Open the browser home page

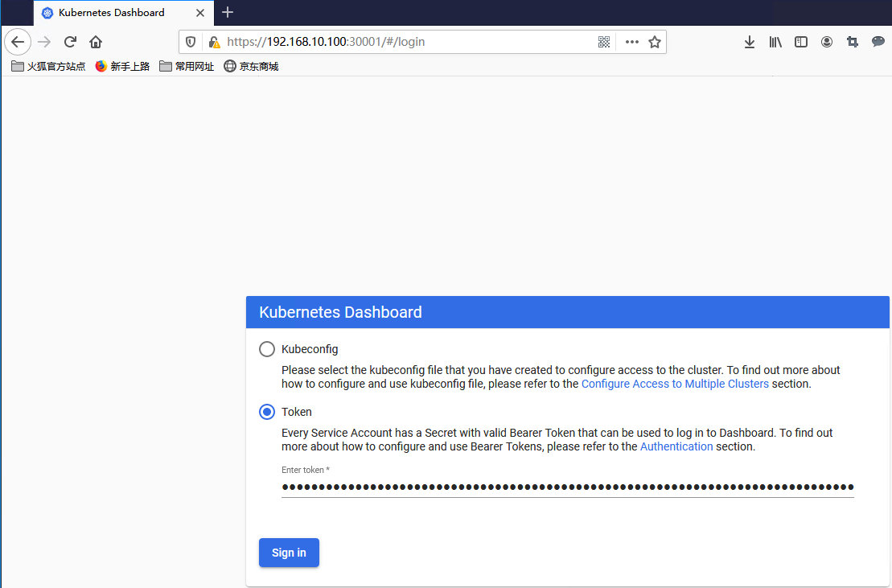point(96,42)
